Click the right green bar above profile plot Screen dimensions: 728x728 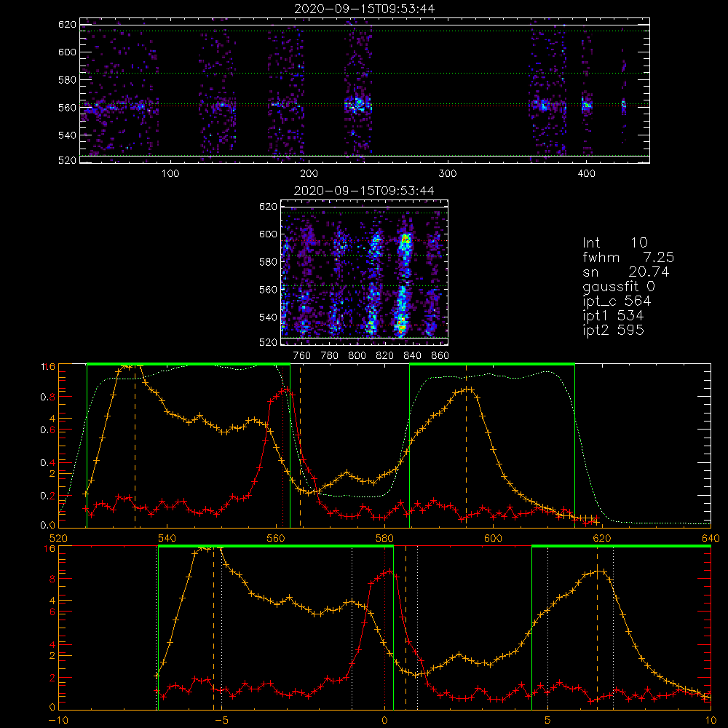click(x=492, y=364)
